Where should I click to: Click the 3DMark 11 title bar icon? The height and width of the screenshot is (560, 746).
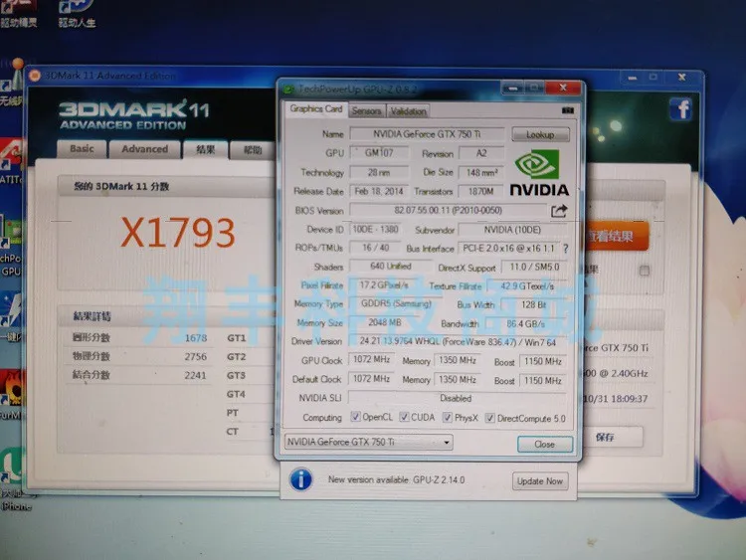coord(35,76)
